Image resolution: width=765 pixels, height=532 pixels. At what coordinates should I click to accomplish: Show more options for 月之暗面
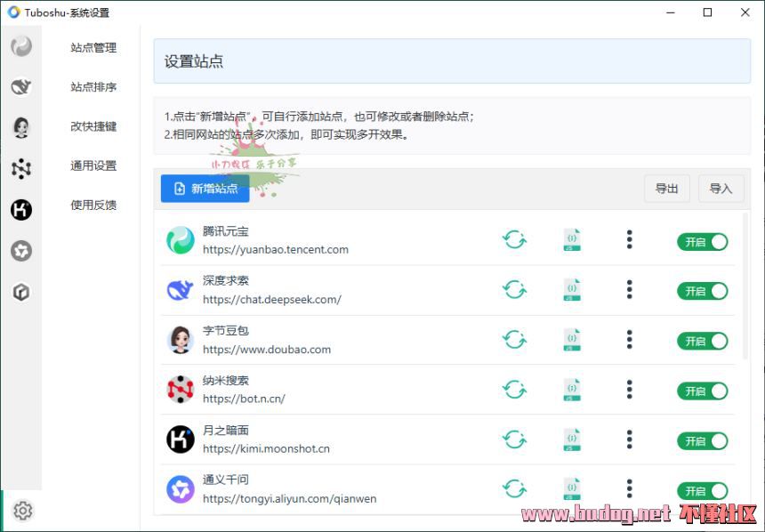(x=630, y=439)
